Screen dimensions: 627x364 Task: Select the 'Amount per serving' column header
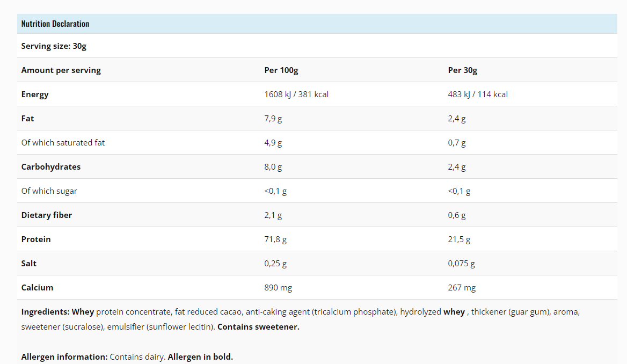(x=61, y=70)
